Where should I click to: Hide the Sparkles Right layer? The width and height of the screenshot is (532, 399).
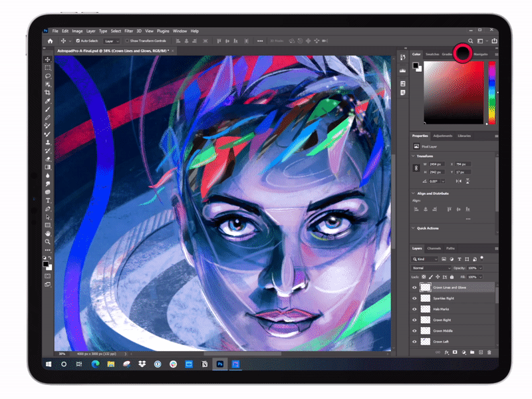coord(413,298)
